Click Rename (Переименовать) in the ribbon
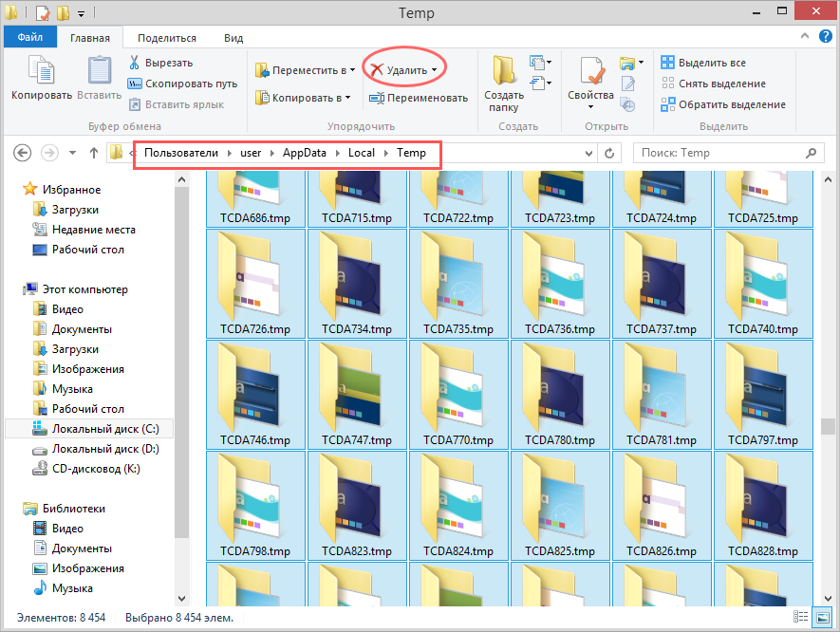 [x=419, y=98]
